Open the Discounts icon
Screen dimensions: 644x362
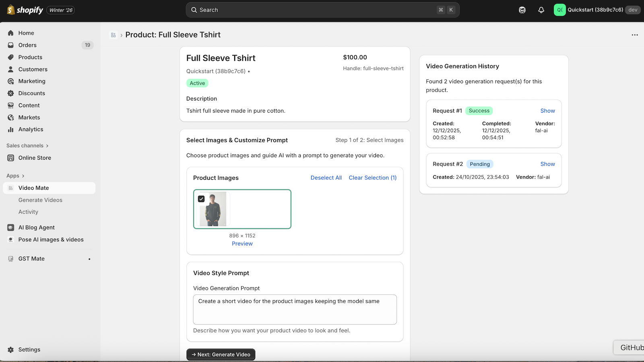click(x=10, y=93)
